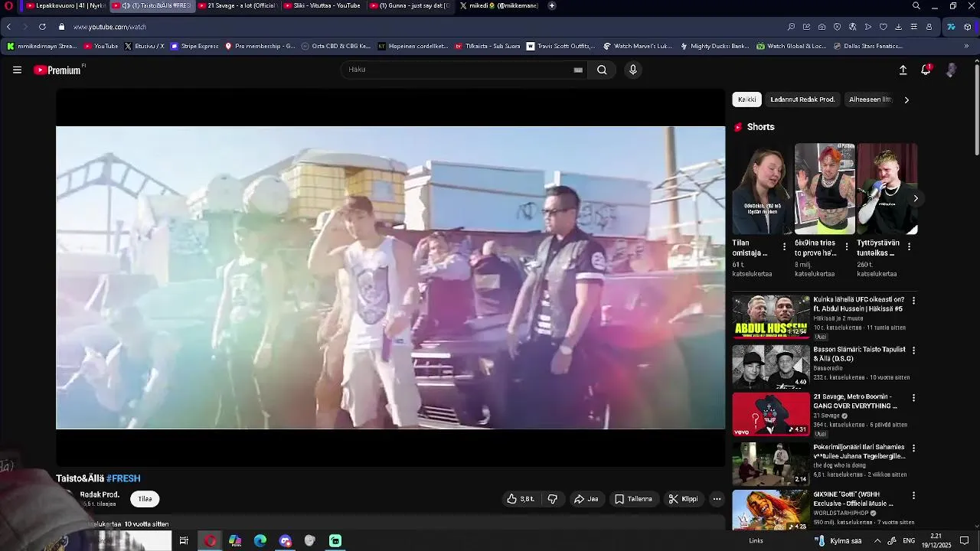Select the Kaikki filter chip
The height and width of the screenshot is (551, 980).
point(746,99)
